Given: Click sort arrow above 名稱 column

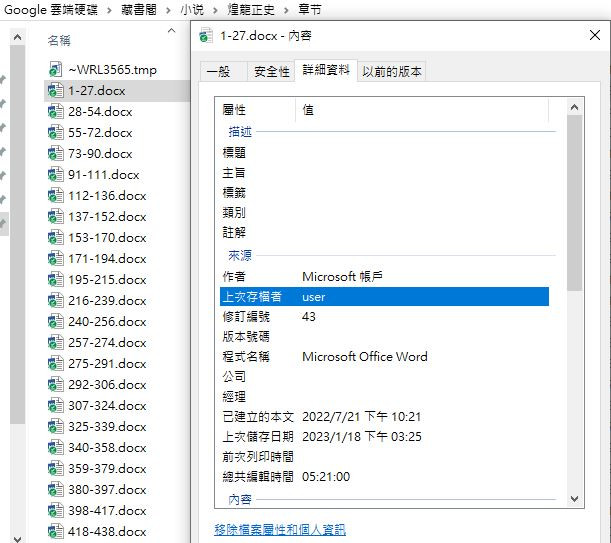Looking at the screenshot, I should click(171, 30).
